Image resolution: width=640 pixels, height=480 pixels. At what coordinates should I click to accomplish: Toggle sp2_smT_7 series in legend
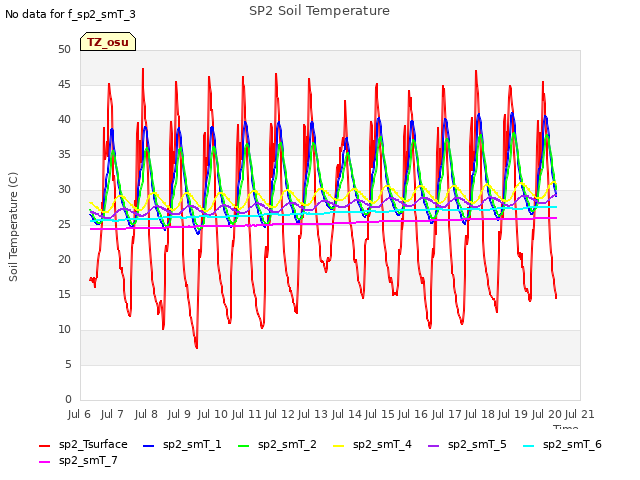click(78, 460)
